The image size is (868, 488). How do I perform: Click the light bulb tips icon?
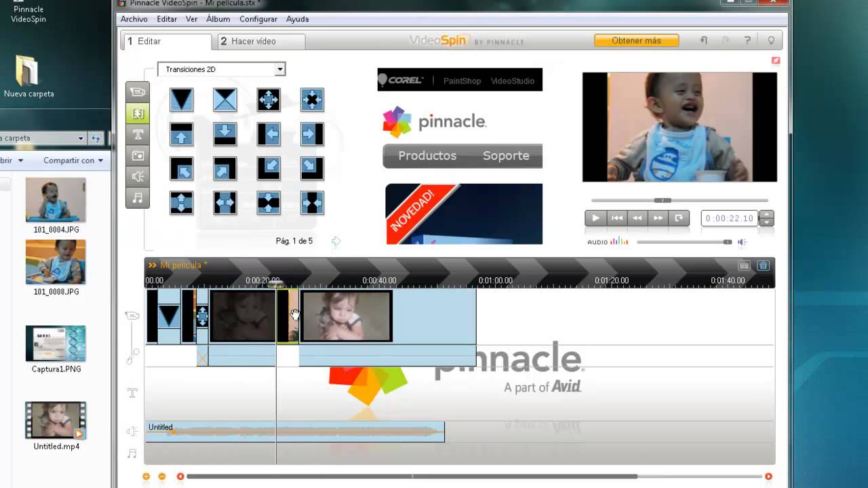point(771,41)
